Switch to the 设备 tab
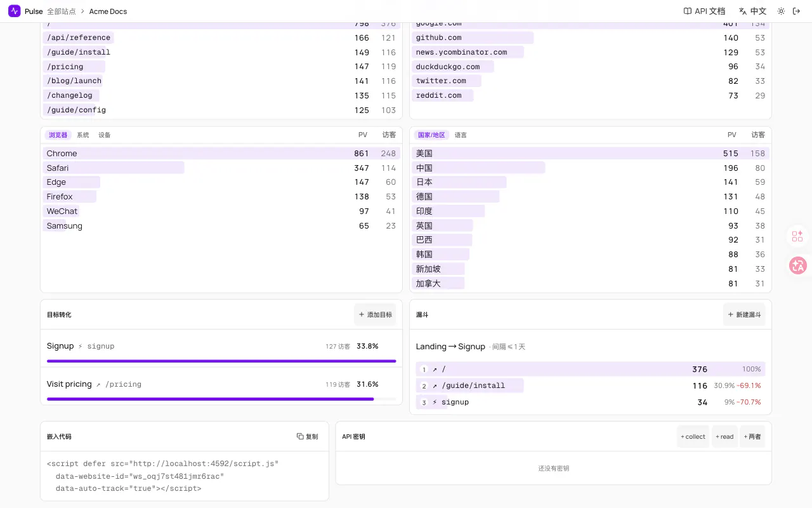This screenshot has height=508, width=812. (x=105, y=135)
